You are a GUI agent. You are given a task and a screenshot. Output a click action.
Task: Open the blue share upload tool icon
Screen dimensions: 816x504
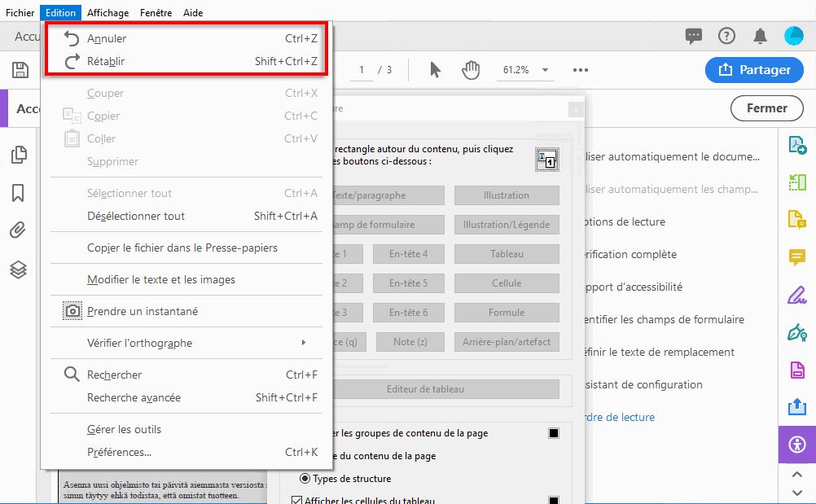[797, 407]
